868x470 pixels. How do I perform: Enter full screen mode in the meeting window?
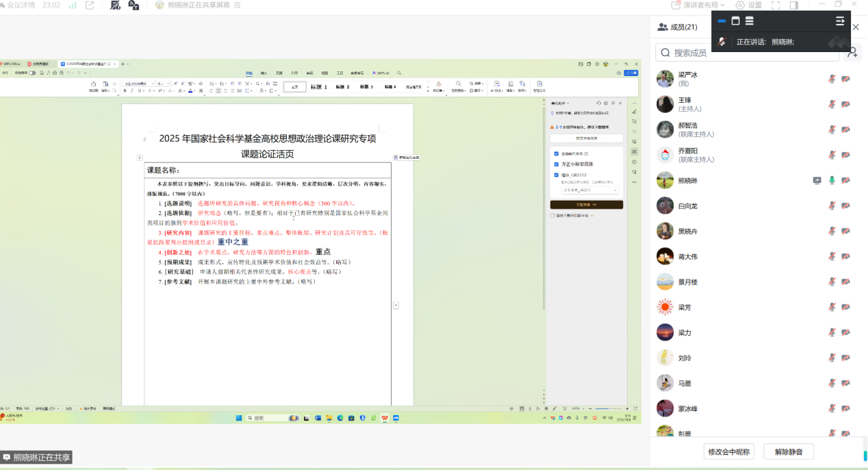point(776,5)
